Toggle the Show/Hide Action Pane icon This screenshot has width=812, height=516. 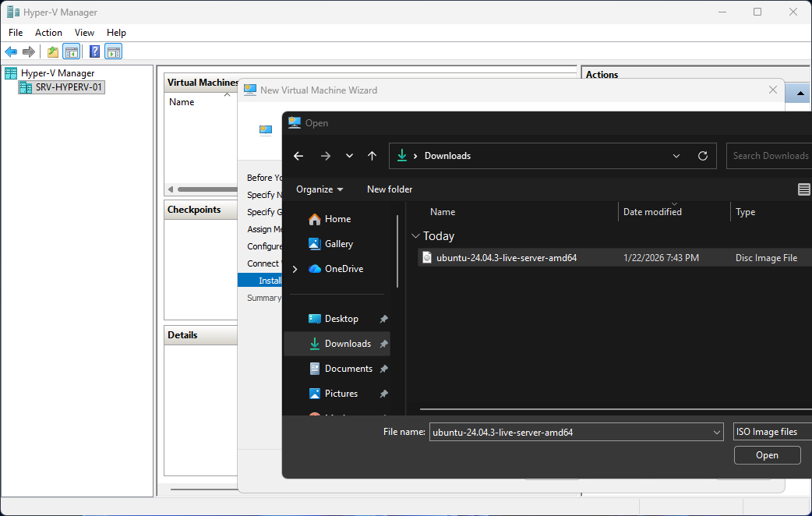click(x=114, y=52)
